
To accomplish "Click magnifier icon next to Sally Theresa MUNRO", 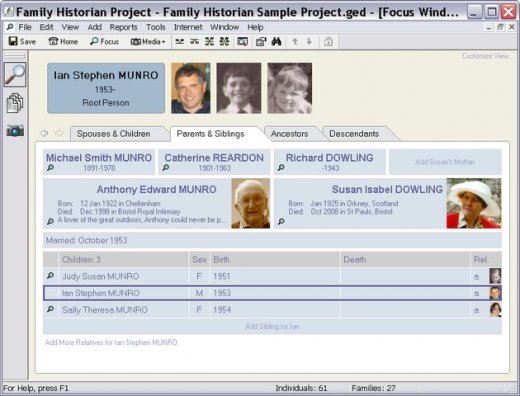I will tap(50, 309).
